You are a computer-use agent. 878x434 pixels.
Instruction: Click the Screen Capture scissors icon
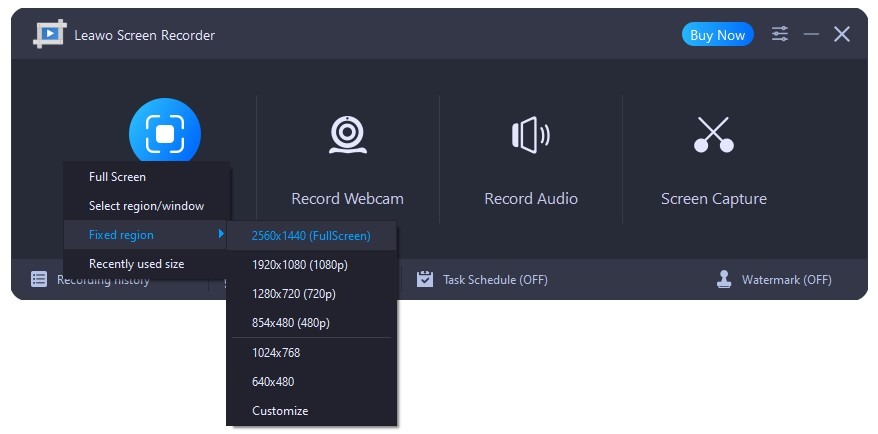714,135
